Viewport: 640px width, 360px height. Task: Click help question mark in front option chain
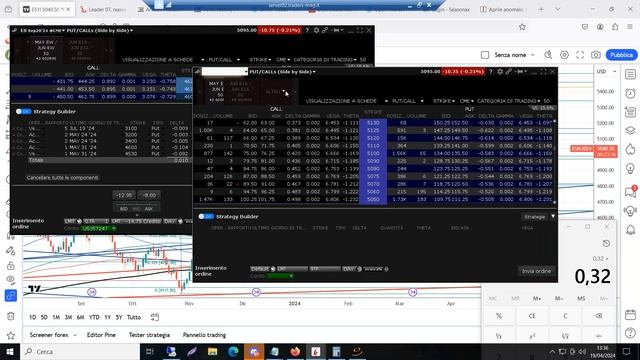pyautogui.click(x=491, y=71)
